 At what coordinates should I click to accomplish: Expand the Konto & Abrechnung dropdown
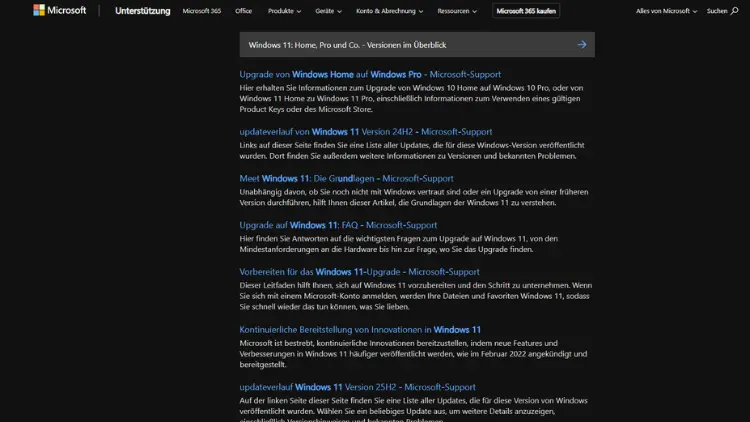[389, 11]
